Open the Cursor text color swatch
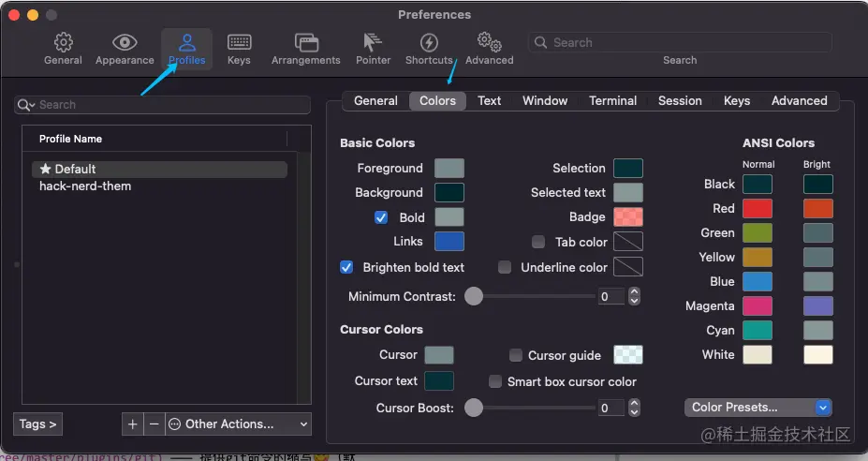The width and height of the screenshot is (868, 461). pos(439,381)
